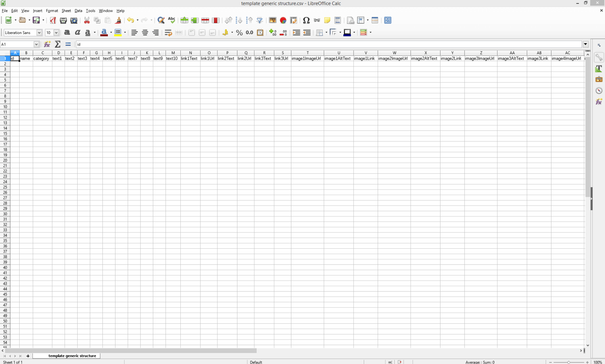Cut selection with the scissors icon
The image size is (605, 364).
click(87, 20)
